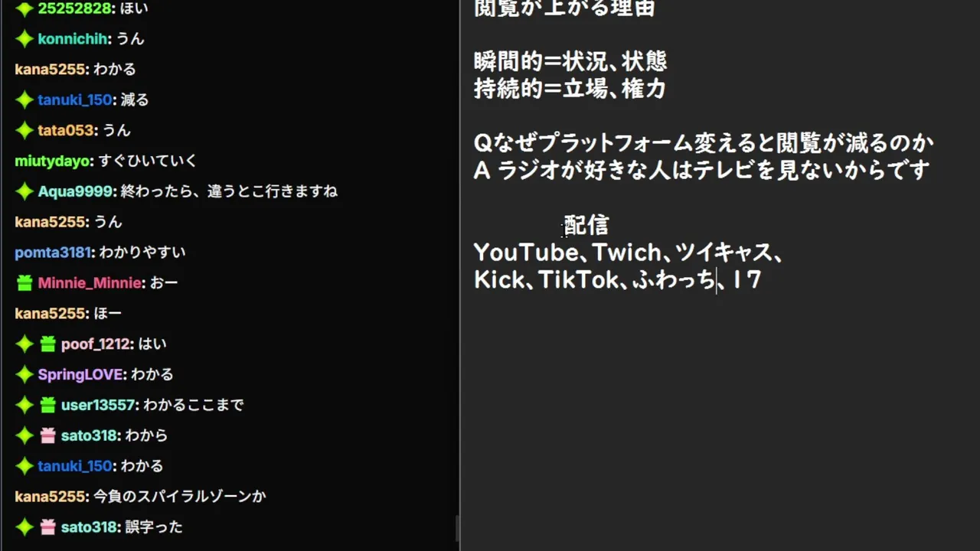Screen dimensions: 980x551
Task: Click the chat message わかりやすい
Action: click(142, 253)
